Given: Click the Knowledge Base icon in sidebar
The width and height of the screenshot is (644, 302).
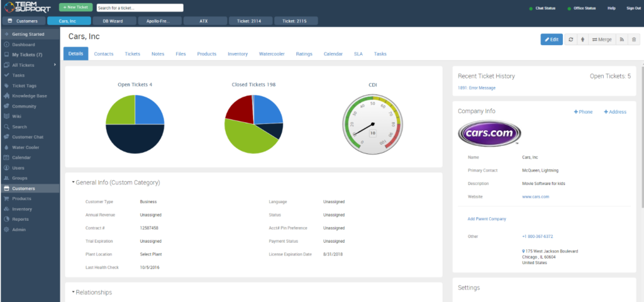Looking at the screenshot, I should [x=6, y=96].
